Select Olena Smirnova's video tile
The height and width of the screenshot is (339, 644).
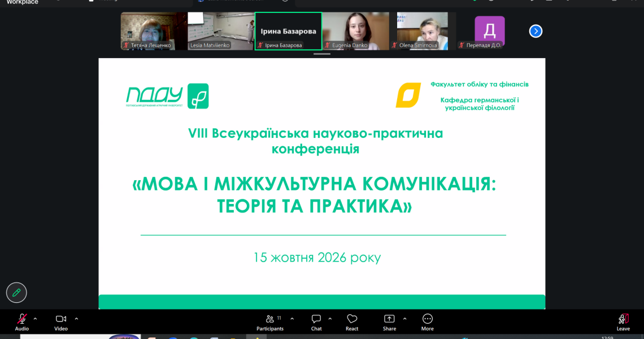tap(423, 31)
